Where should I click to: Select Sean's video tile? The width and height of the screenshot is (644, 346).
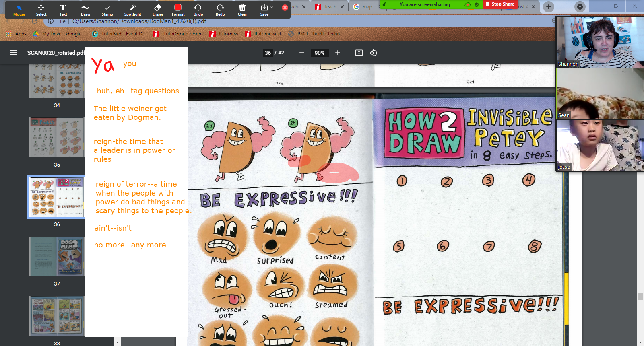pos(600,93)
